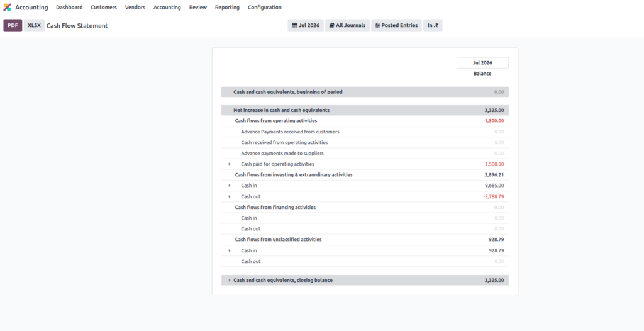Click 'Cash flows from operating activities' line
Viewport: 644px width, 331px height.
[x=276, y=121]
